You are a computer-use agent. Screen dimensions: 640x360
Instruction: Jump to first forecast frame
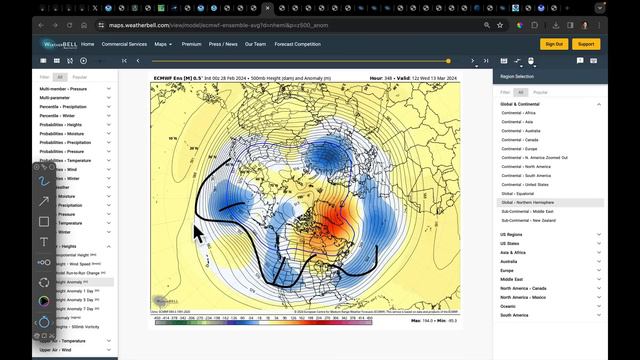124,61
